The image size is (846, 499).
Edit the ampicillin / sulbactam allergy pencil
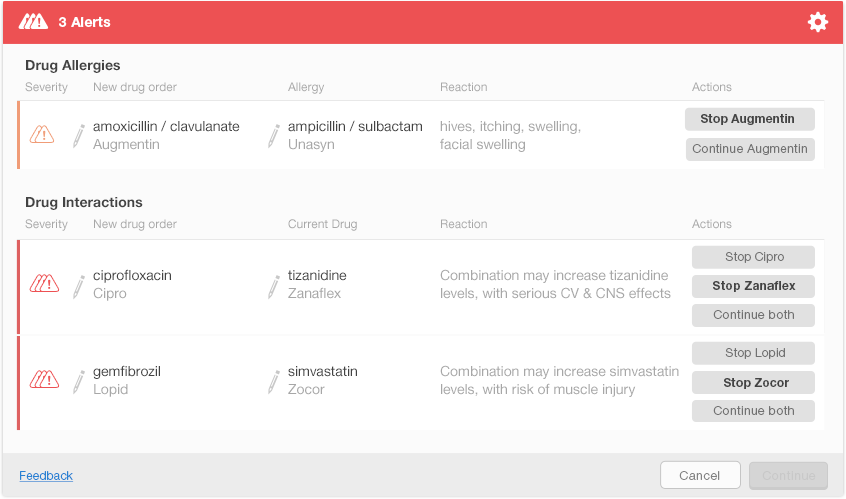tap(274, 136)
